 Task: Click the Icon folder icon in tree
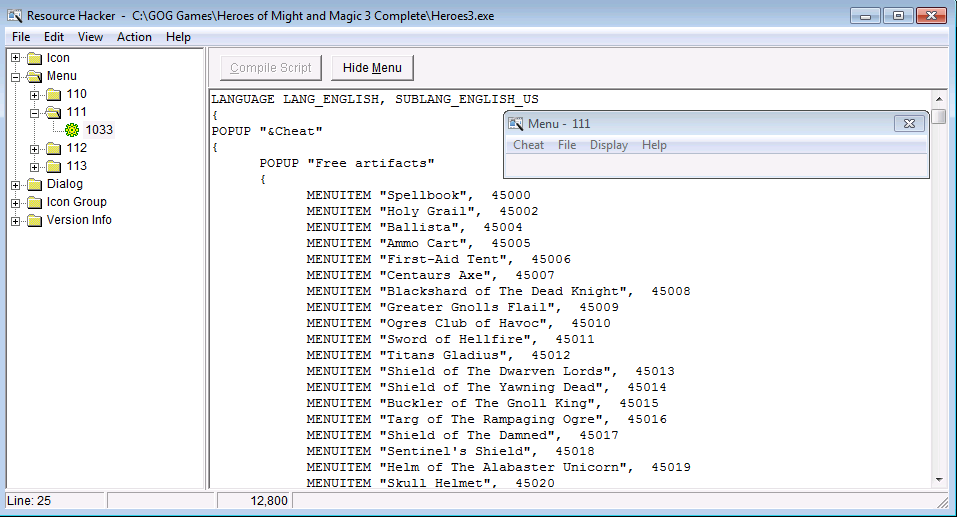click(x=34, y=58)
